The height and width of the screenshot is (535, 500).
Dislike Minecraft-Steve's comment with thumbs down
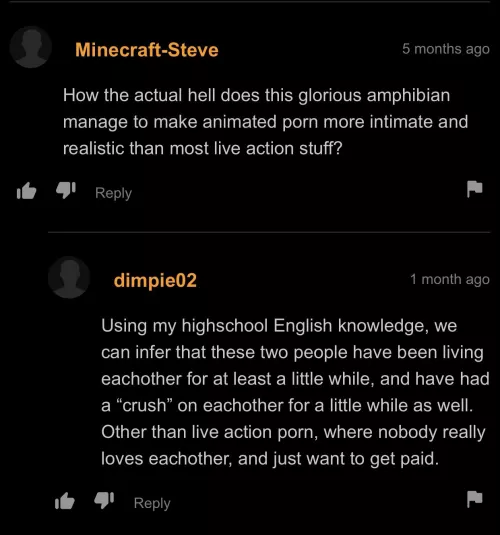point(66,190)
